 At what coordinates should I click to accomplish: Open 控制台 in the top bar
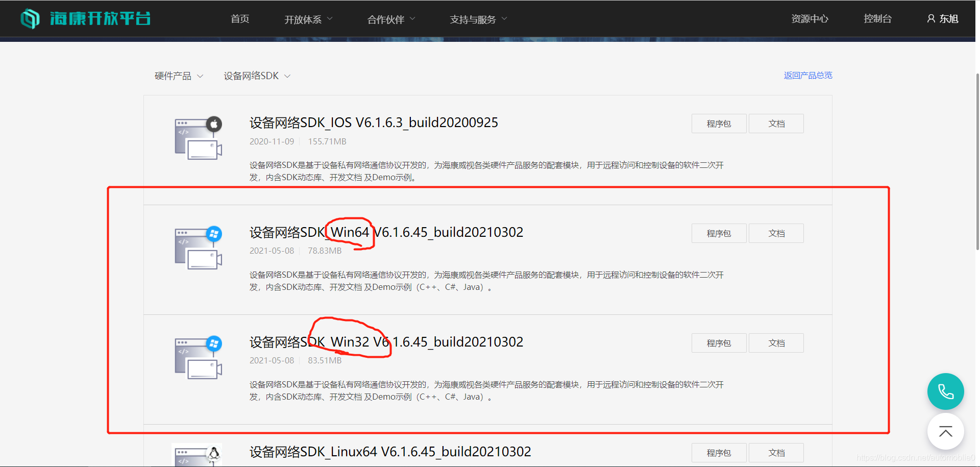pos(877,19)
